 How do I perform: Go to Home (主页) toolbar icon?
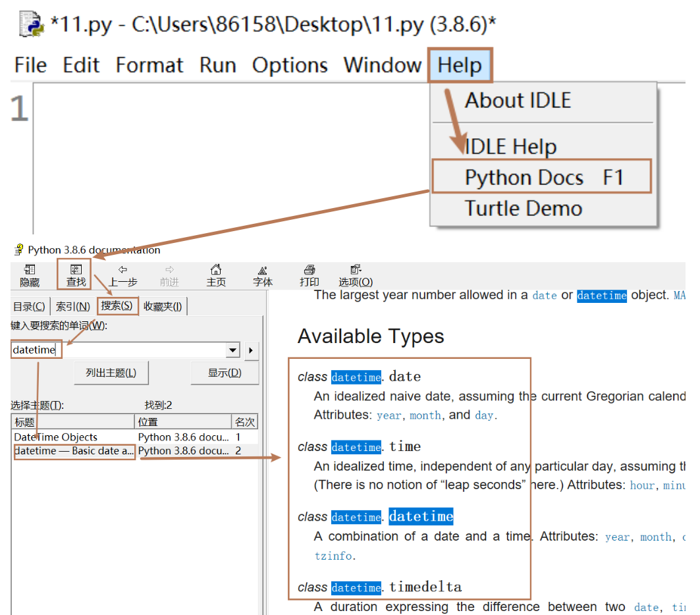(x=216, y=275)
